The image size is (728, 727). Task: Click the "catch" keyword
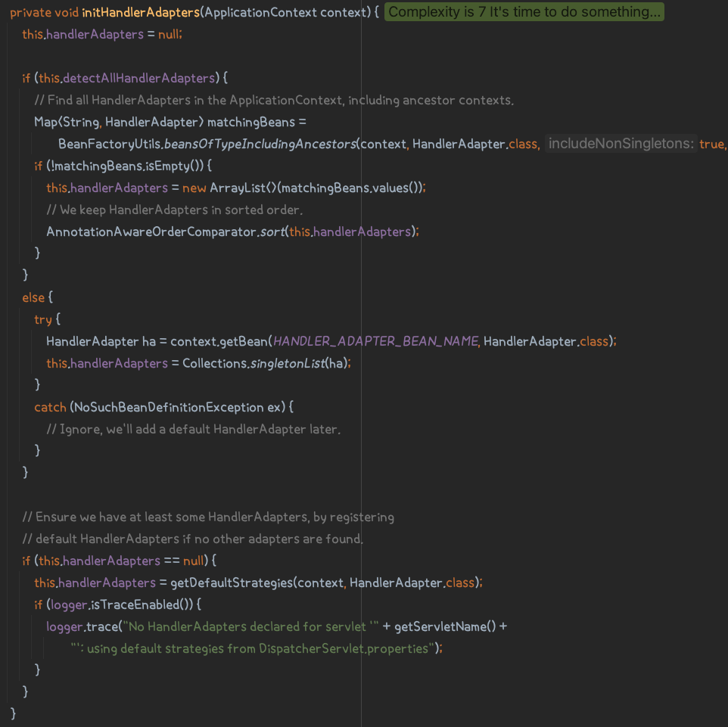click(x=50, y=407)
